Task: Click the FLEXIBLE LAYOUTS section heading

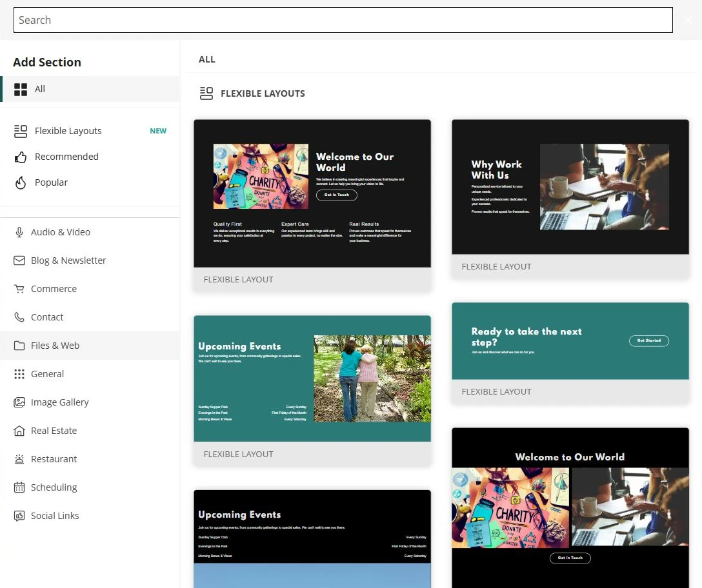Action: tap(263, 93)
